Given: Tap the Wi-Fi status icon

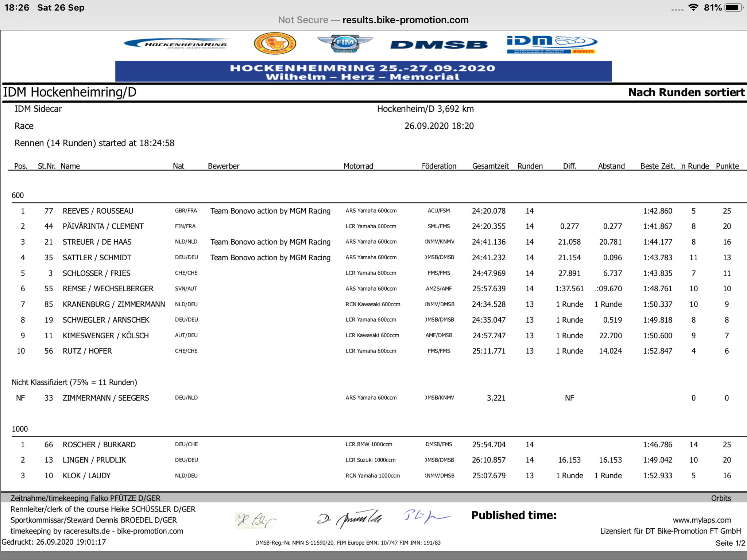Looking at the screenshot, I should tap(693, 7).
